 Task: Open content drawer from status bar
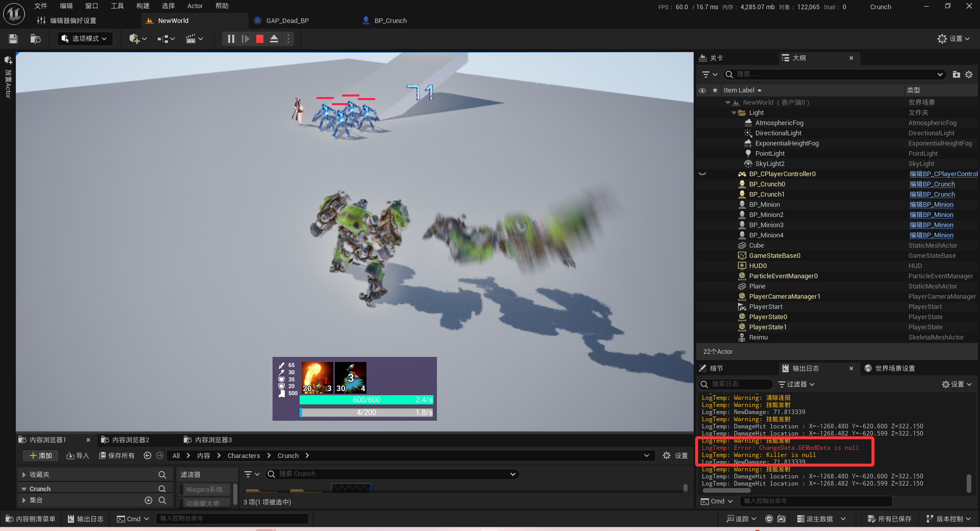tap(31, 519)
